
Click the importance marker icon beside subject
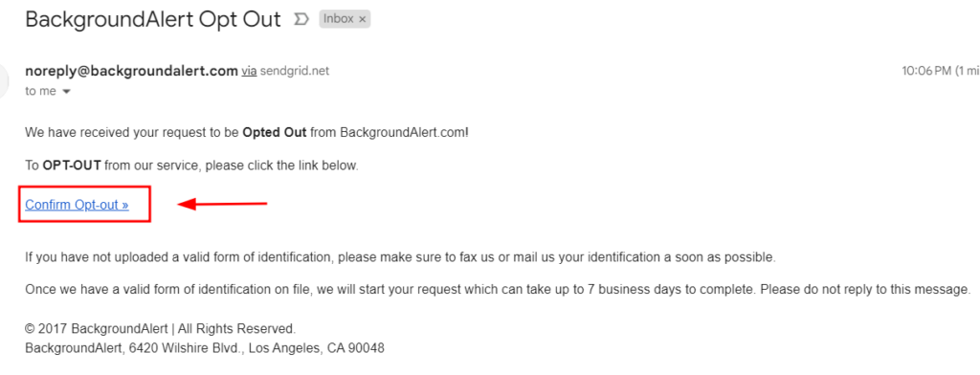301,19
